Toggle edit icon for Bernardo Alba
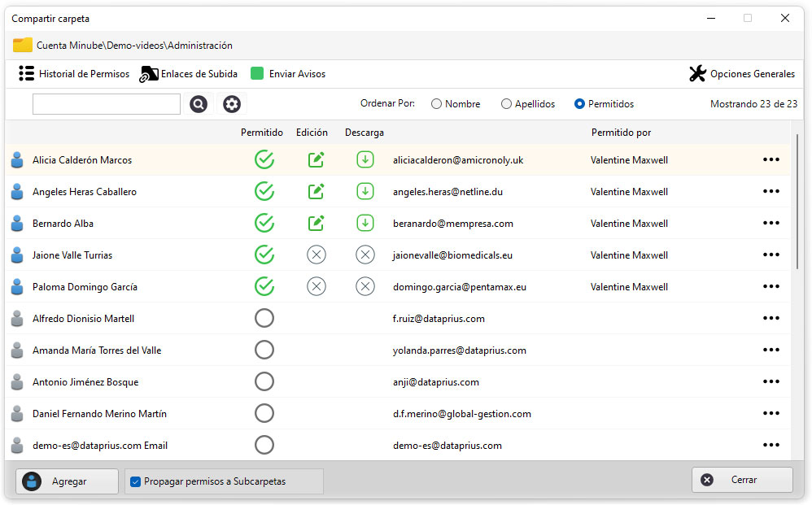 (x=316, y=223)
